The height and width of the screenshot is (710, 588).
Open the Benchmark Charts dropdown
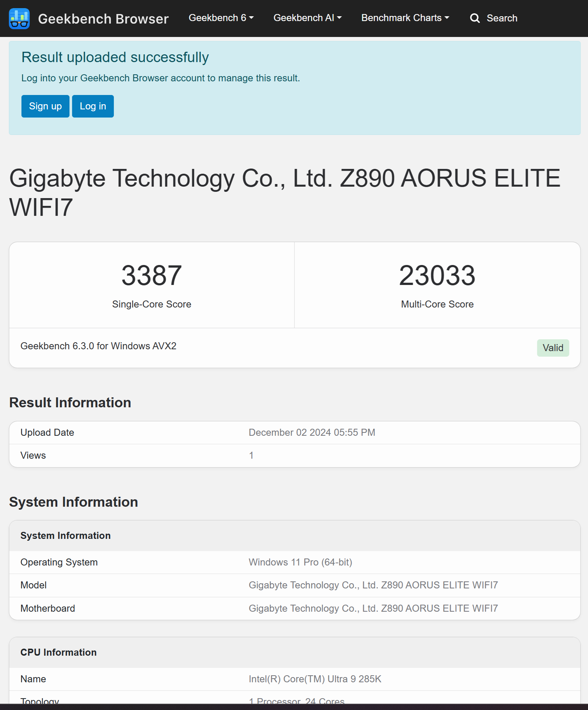click(x=405, y=18)
